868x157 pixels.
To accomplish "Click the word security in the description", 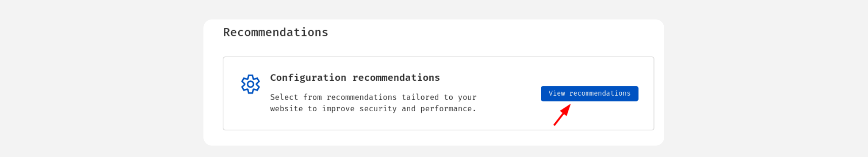I will [378, 109].
